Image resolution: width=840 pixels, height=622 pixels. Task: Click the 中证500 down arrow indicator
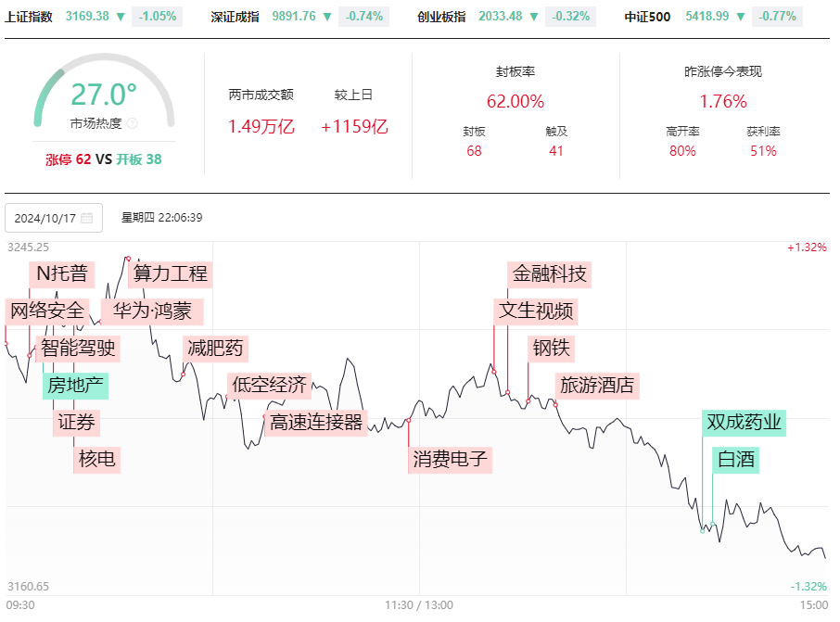point(741,17)
